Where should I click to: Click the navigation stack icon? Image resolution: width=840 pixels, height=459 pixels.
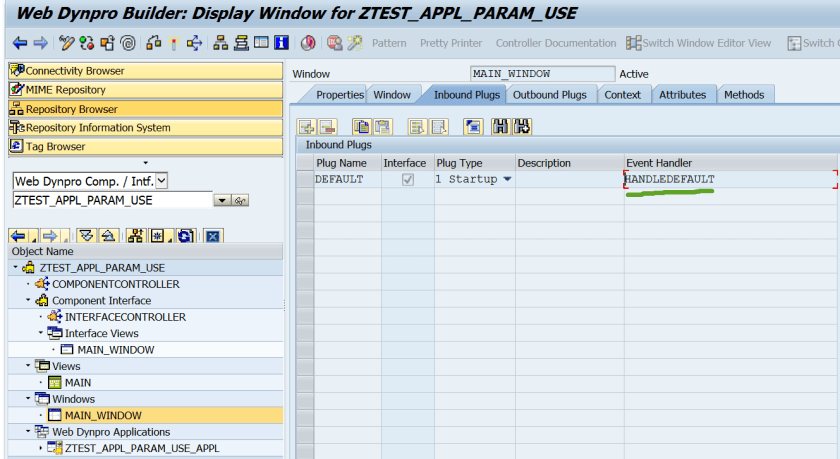pos(241,43)
